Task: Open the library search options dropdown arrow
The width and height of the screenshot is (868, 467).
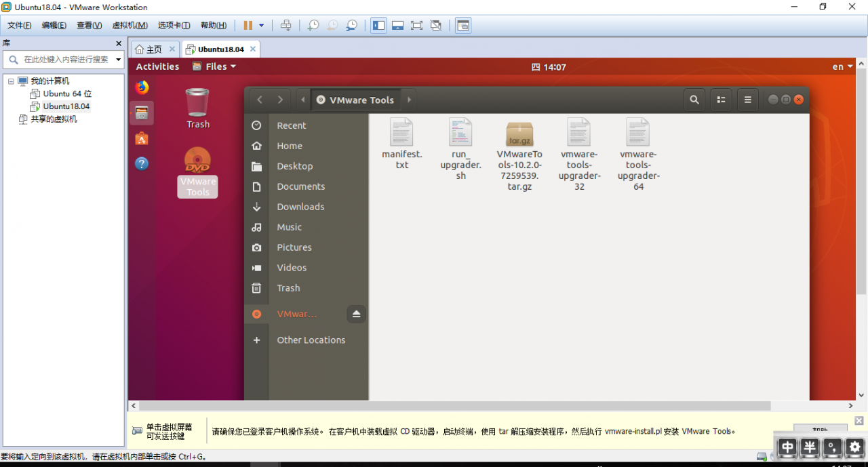Action: tap(118, 60)
